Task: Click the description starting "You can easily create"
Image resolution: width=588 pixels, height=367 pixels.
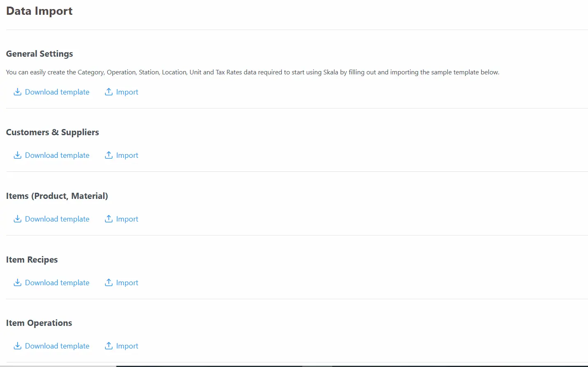Action: pyautogui.click(x=253, y=72)
